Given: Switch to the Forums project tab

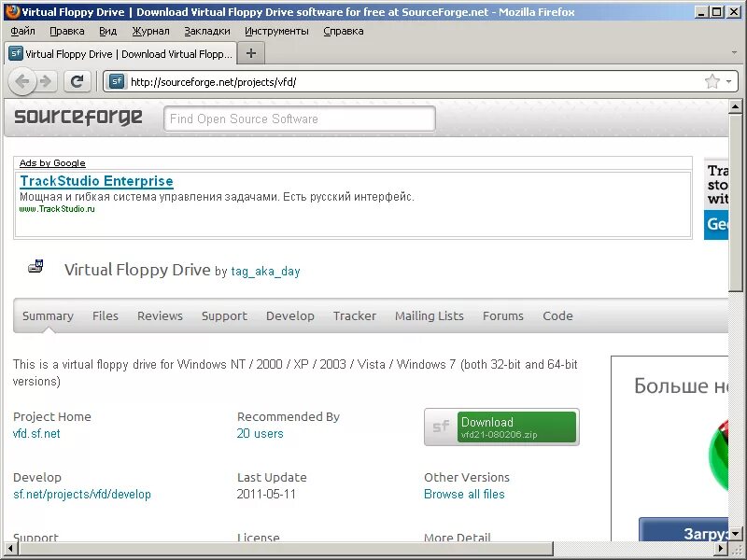Looking at the screenshot, I should pyautogui.click(x=503, y=315).
